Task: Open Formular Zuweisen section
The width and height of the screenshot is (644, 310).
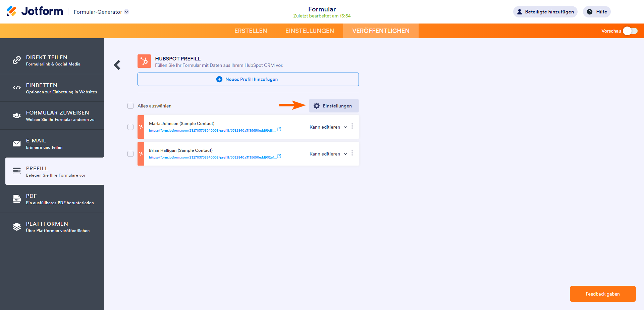Action: point(52,116)
